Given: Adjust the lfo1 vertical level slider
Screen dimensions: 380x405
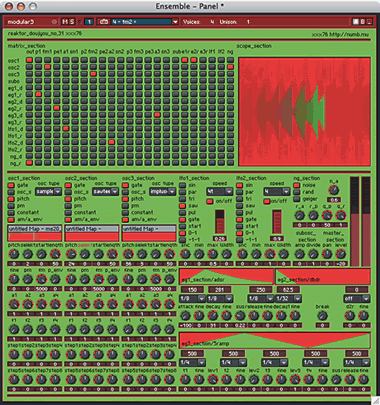Looking at the screenshot, I should pyautogui.click(x=220, y=221).
